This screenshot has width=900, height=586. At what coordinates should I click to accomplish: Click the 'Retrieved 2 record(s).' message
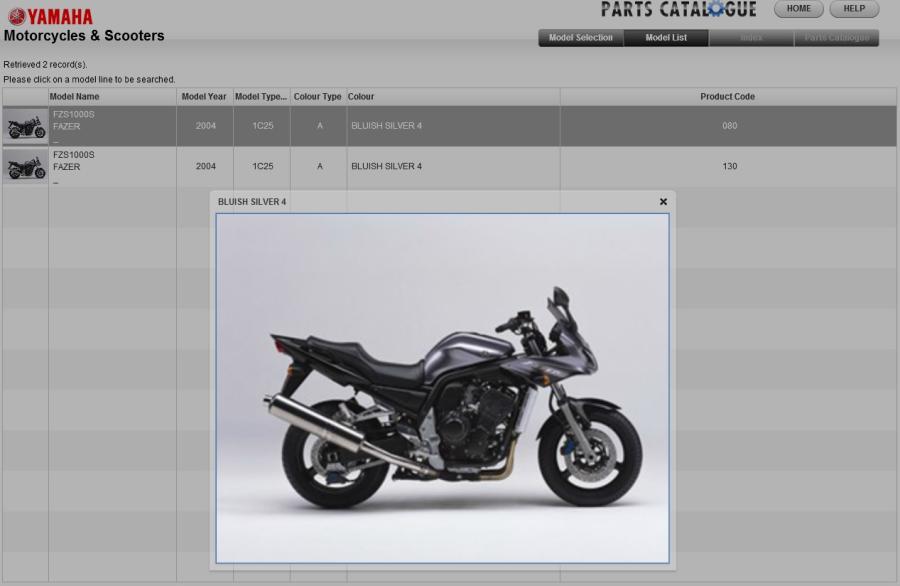pyautogui.click(x=45, y=64)
